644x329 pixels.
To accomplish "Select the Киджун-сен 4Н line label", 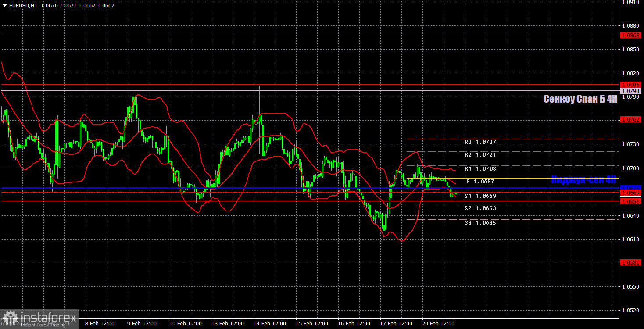I will (x=584, y=180).
